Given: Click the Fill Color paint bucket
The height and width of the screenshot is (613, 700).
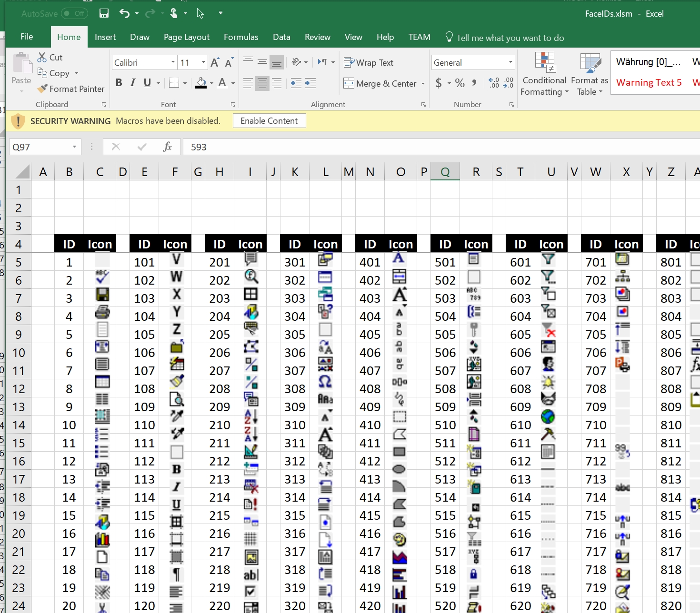Looking at the screenshot, I should pyautogui.click(x=201, y=83).
